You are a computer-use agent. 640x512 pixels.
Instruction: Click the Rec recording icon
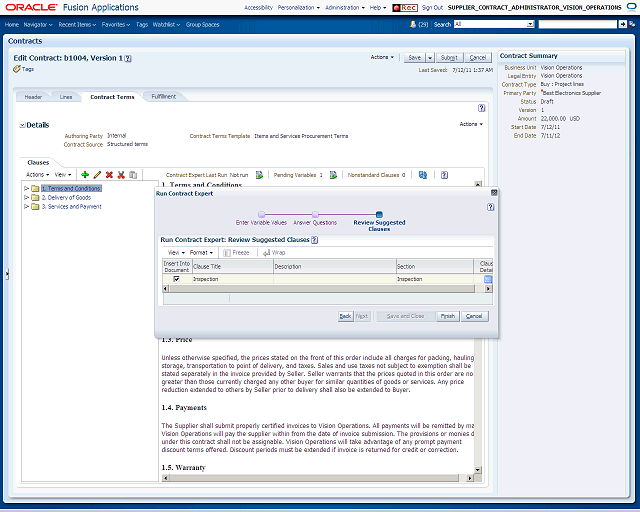click(x=404, y=7)
